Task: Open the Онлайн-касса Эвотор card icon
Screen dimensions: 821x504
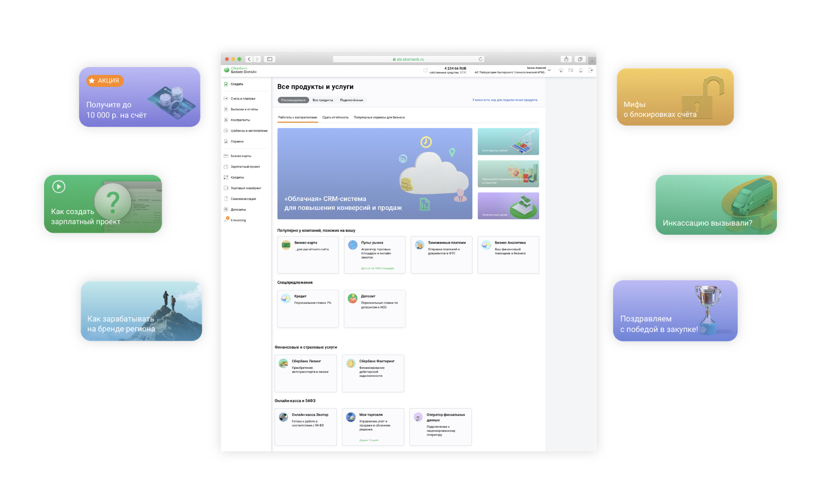Action: pyautogui.click(x=284, y=417)
